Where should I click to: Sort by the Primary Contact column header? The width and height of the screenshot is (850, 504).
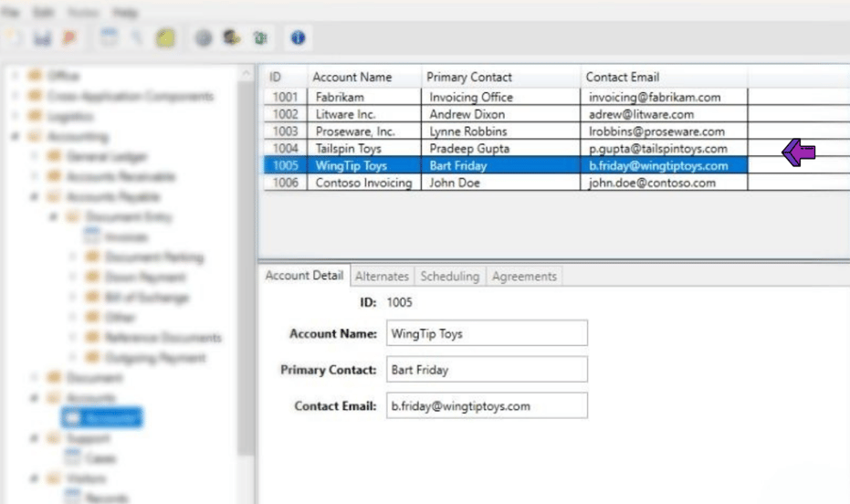click(x=501, y=77)
